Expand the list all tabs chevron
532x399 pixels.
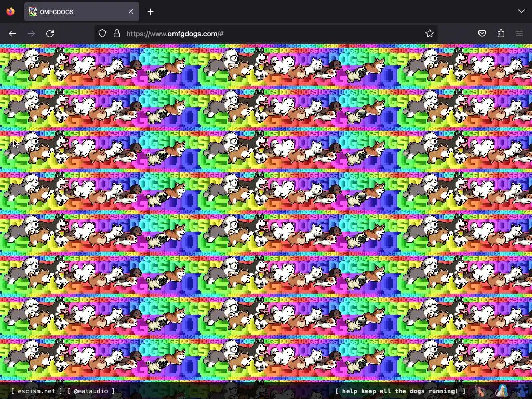pos(522,11)
